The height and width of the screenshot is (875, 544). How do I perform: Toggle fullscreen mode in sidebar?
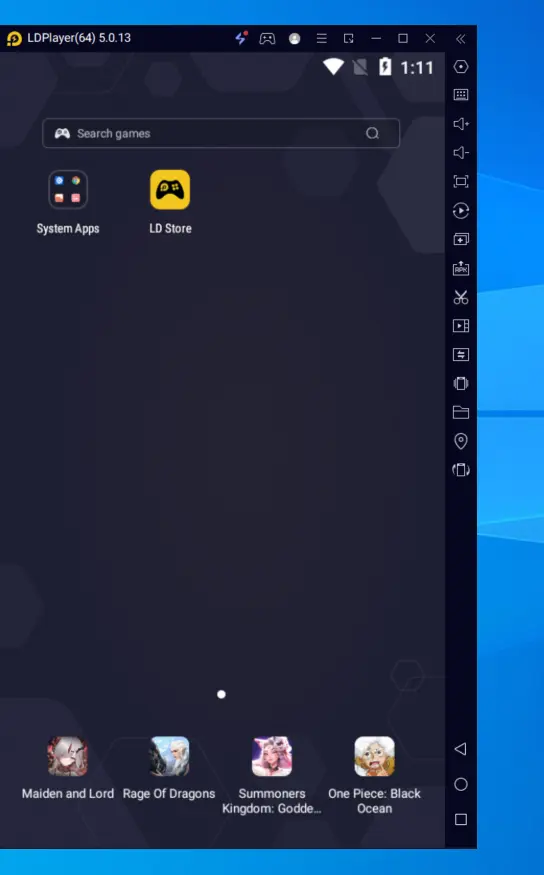pyautogui.click(x=461, y=181)
